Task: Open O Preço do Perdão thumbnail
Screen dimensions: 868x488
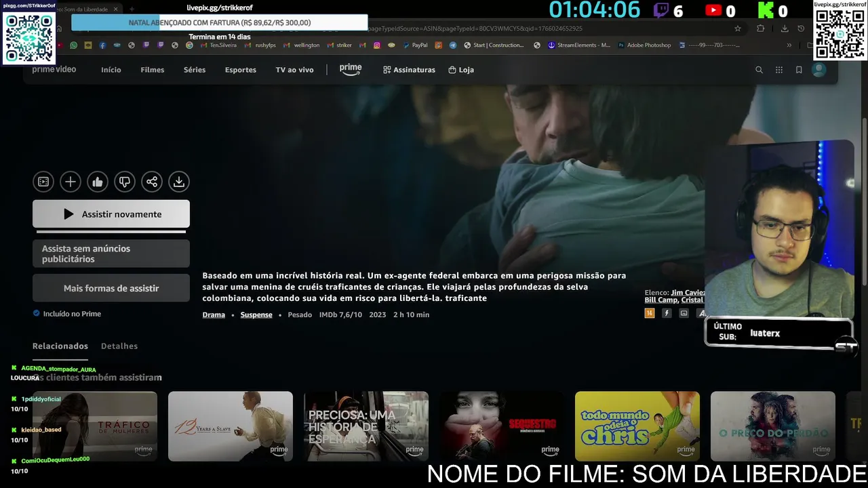Action: click(x=773, y=426)
